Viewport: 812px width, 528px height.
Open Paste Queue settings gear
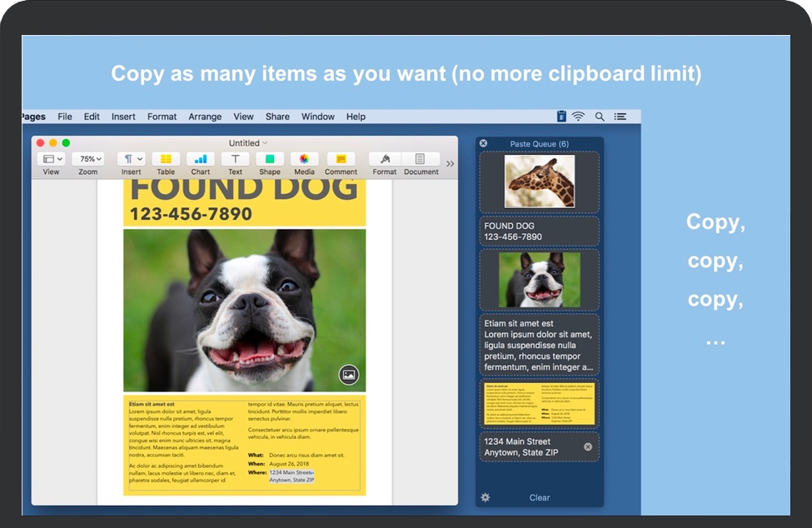point(486,497)
